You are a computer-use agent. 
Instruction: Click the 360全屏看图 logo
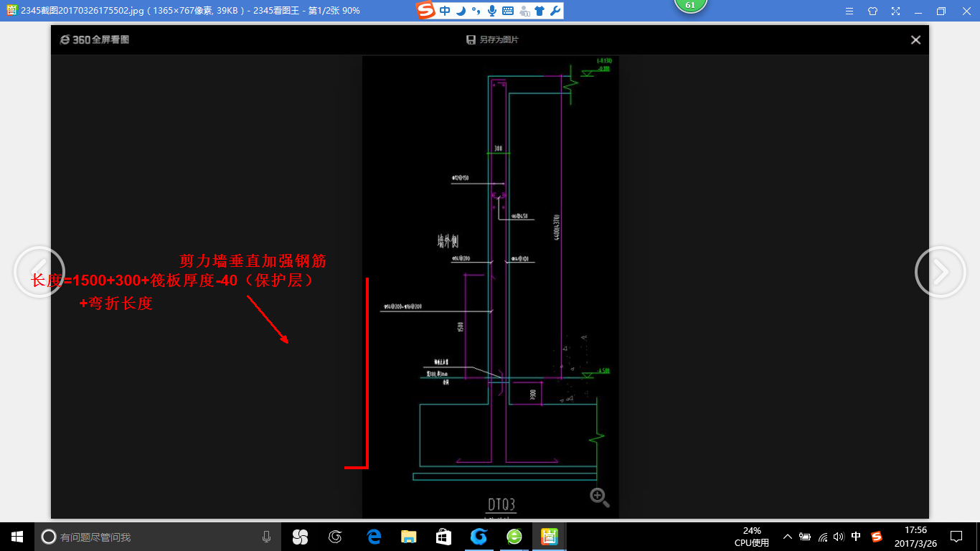pos(95,40)
